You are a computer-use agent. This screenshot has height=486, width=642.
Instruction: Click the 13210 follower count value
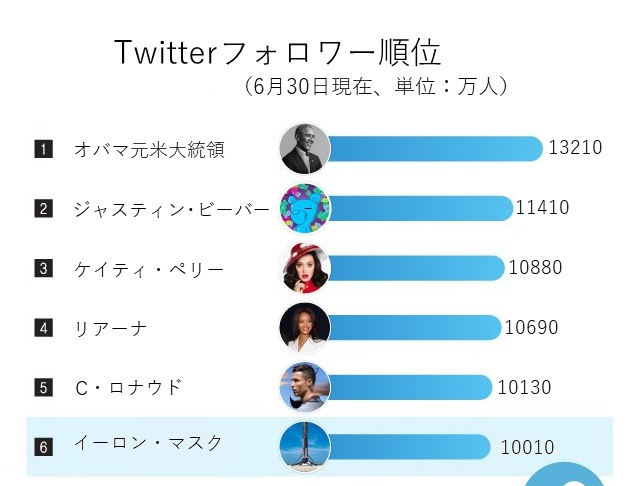pos(575,148)
